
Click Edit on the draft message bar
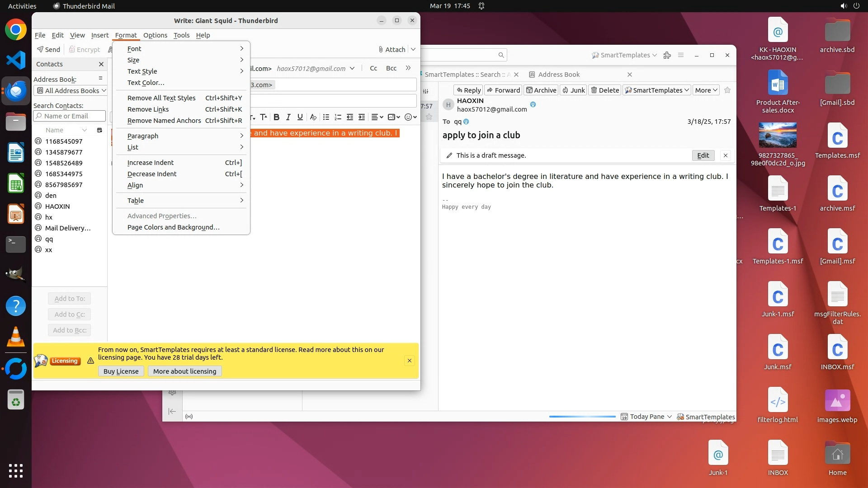[x=703, y=155]
